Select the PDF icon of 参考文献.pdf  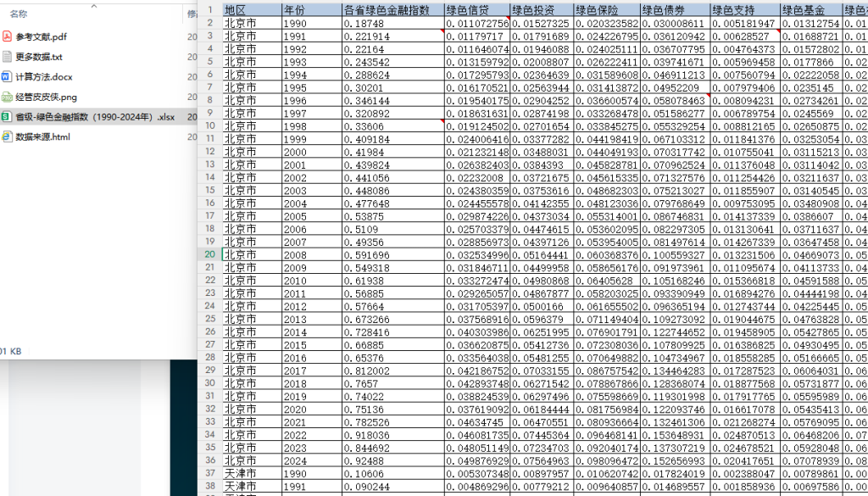click(x=7, y=36)
